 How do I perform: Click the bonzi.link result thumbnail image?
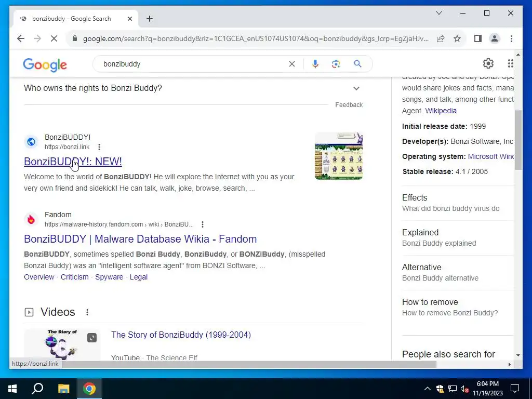[339, 156]
